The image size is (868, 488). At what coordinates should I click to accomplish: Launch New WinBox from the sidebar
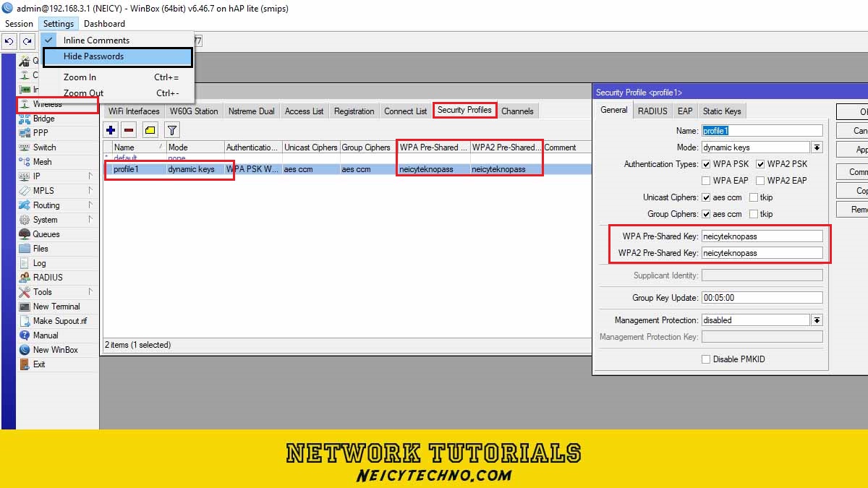click(x=55, y=350)
